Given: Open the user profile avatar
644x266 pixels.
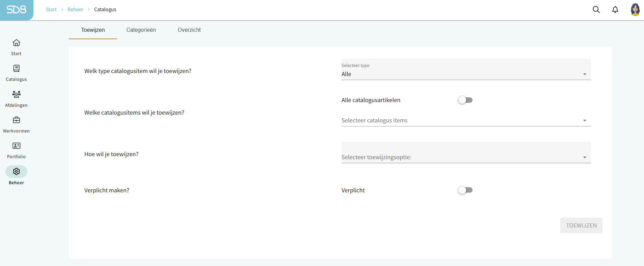Looking at the screenshot, I should tap(635, 9).
